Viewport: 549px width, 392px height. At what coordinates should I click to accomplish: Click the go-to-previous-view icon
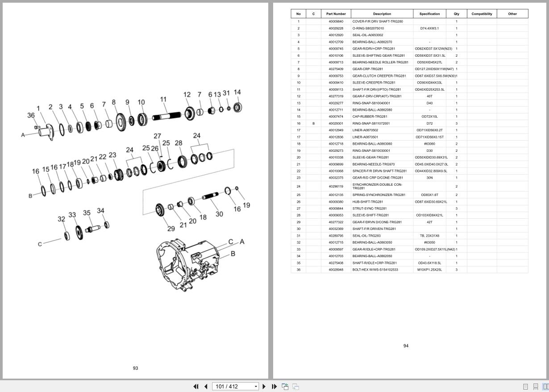[285, 386]
